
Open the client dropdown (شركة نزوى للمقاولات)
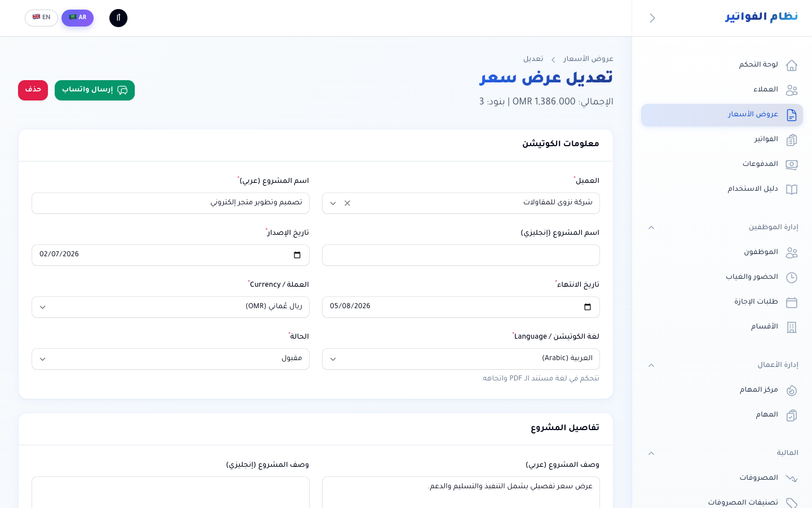[x=461, y=203]
